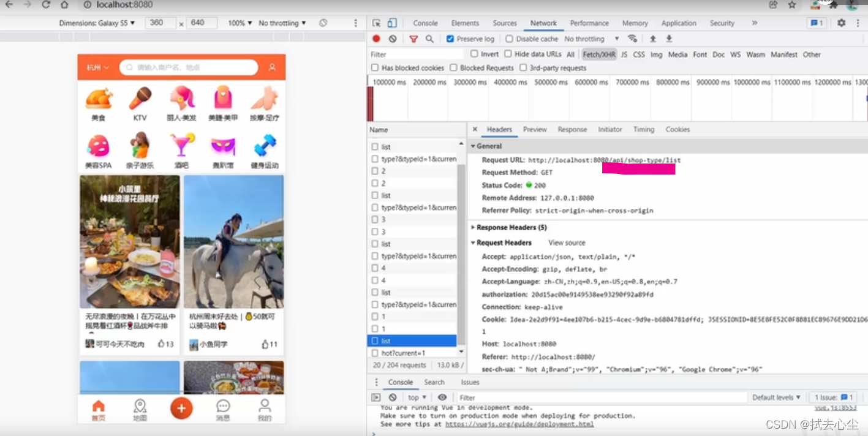Reload the browser page
Viewport: 868px width, 436px height.
pos(46,5)
